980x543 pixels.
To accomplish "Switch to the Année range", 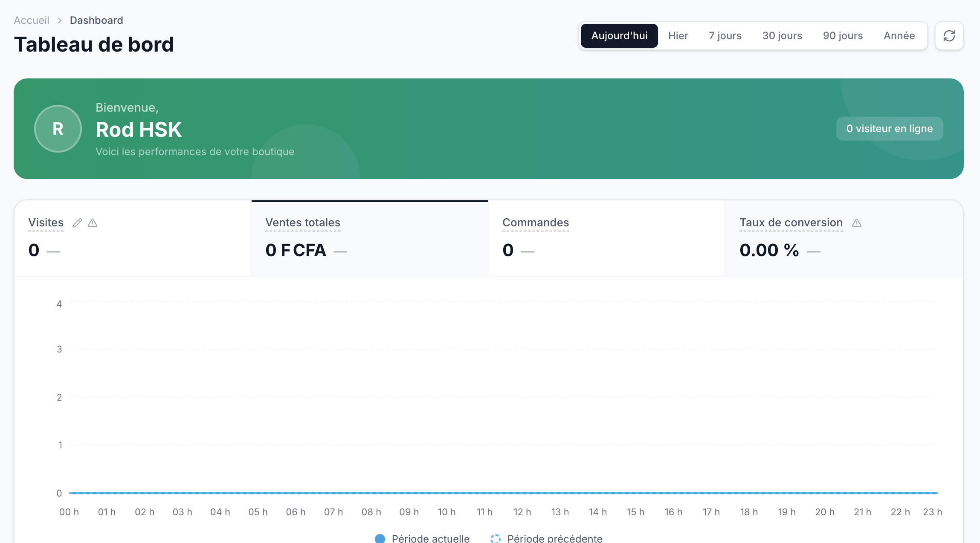I will point(899,36).
